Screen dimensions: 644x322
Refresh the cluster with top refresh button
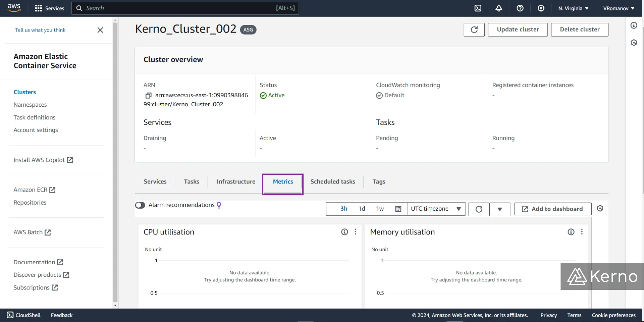(474, 30)
